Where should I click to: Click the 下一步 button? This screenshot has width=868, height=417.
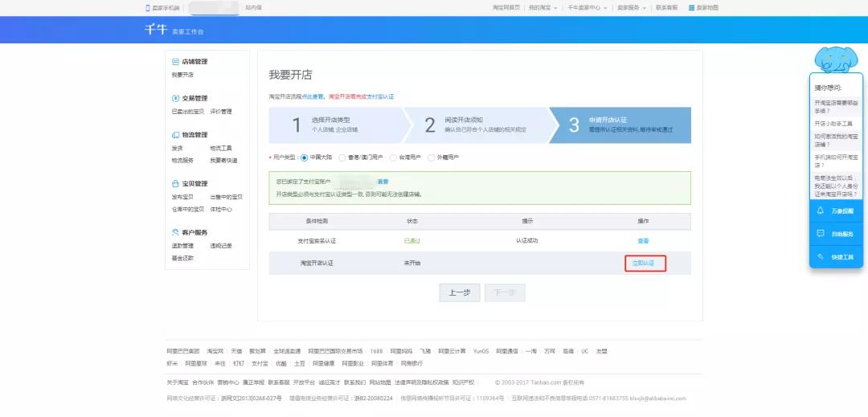click(505, 292)
